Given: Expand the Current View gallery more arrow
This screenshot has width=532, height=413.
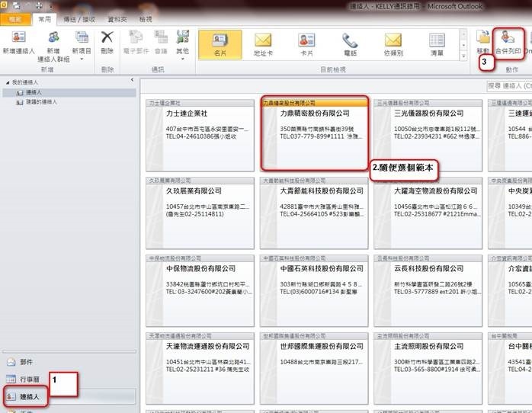Looking at the screenshot, I should [x=463, y=56].
